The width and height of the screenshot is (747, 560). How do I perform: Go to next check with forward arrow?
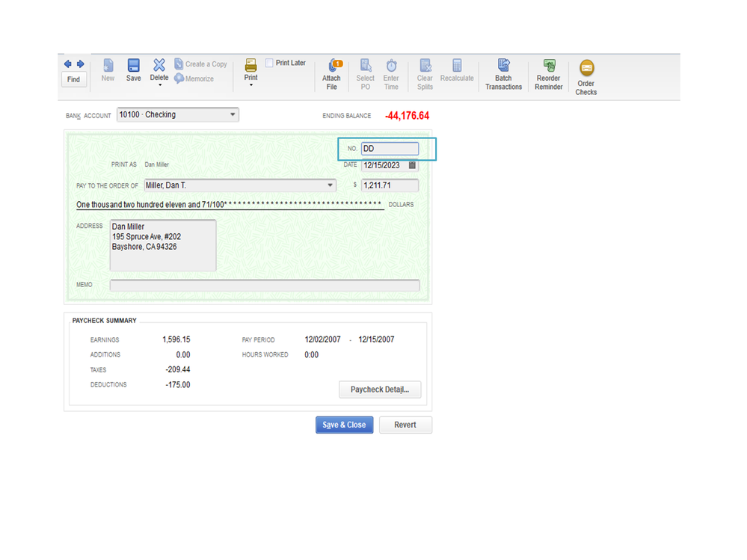coord(81,64)
